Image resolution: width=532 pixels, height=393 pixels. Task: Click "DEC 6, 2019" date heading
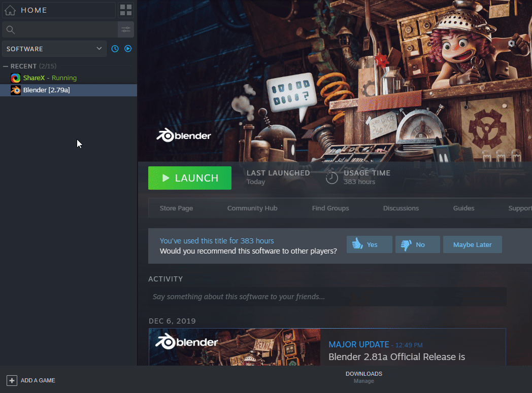pyautogui.click(x=172, y=321)
